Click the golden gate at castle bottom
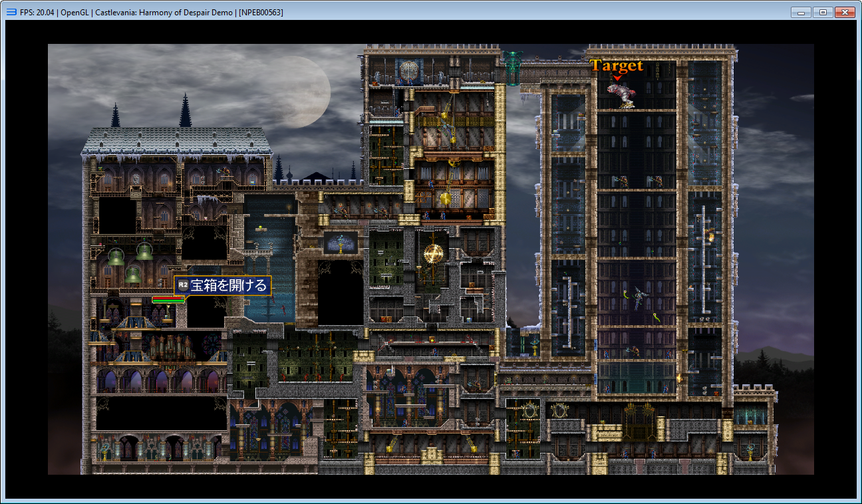 tap(639, 422)
